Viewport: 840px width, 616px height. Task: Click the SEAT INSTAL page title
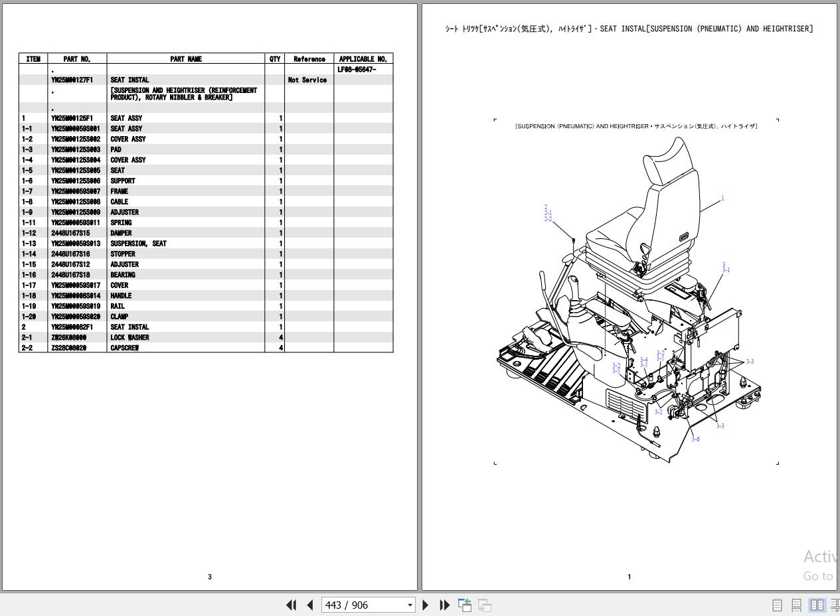(x=629, y=29)
